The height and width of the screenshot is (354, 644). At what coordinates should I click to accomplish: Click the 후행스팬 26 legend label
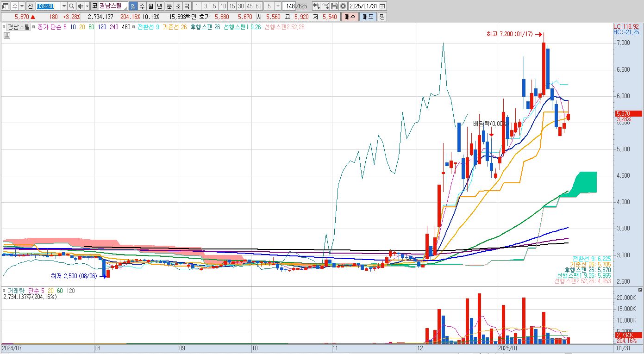point(205,27)
